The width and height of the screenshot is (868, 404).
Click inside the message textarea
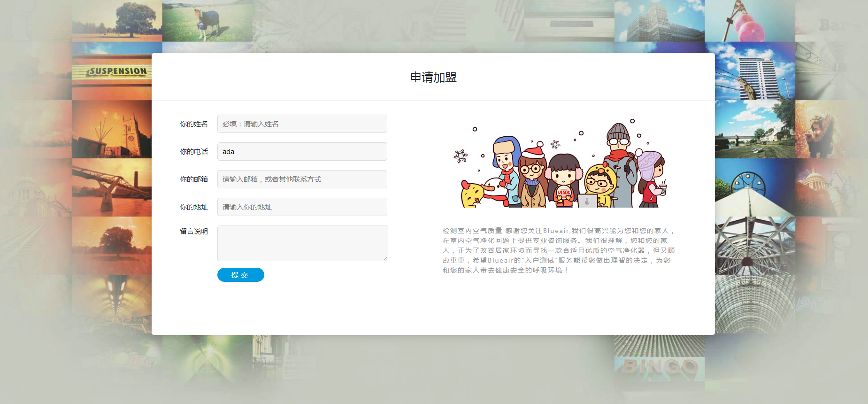coord(302,243)
